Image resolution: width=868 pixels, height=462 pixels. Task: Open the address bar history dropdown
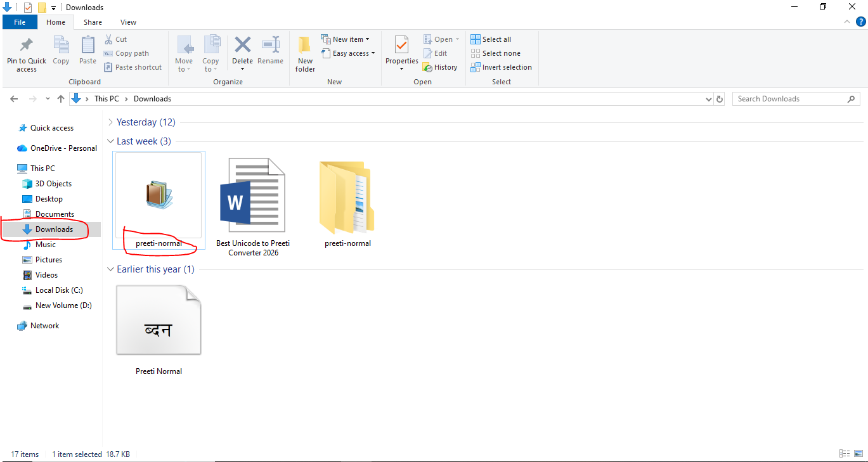tap(709, 99)
